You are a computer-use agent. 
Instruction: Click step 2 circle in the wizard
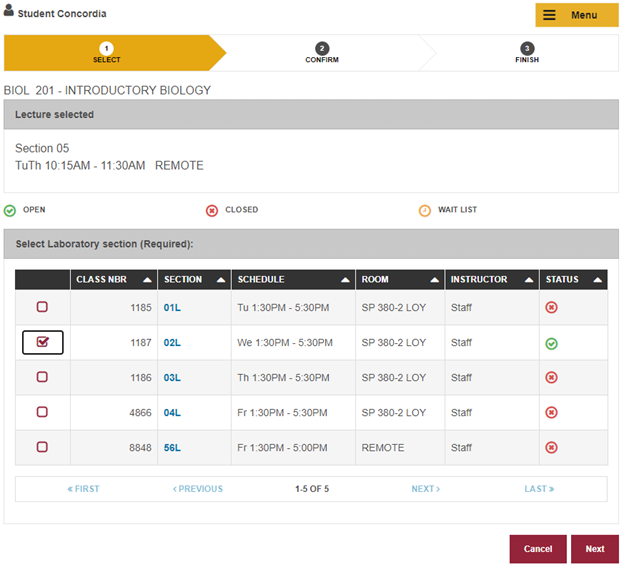[x=322, y=49]
